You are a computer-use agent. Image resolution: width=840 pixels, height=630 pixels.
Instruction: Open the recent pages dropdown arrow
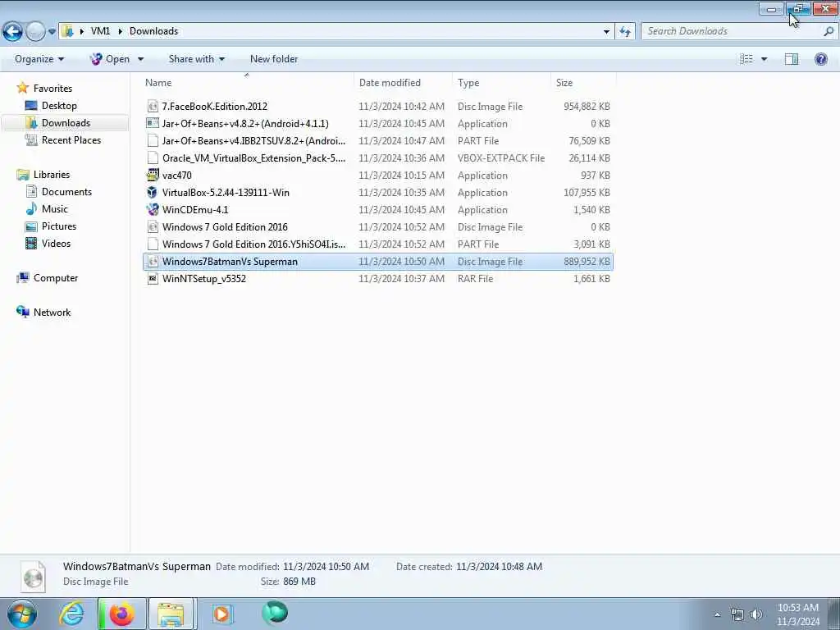tap(52, 32)
